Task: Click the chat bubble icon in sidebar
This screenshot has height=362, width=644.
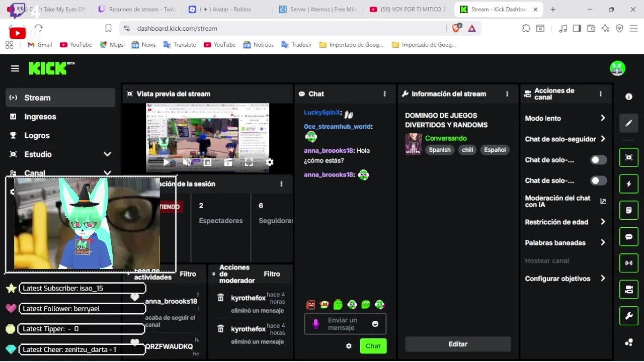Action: [x=629, y=236]
